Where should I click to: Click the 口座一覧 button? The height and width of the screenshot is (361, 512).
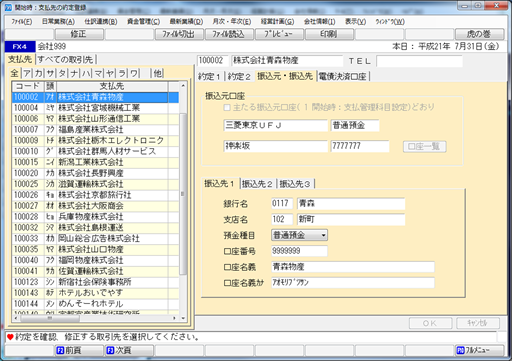pyautogui.click(x=425, y=147)
